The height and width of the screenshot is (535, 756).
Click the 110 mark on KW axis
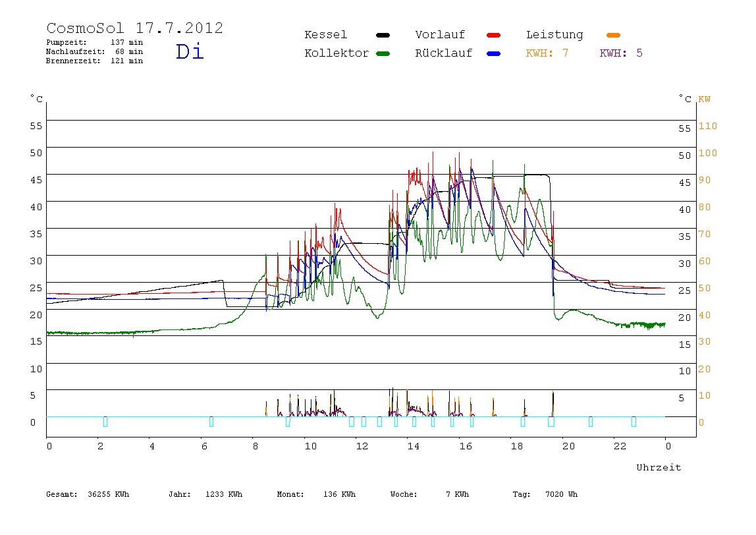[708, 126]
